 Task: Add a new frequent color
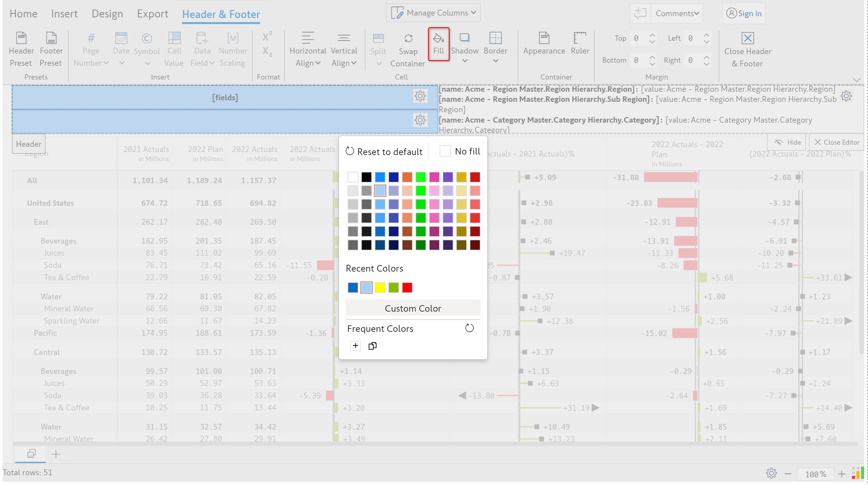(x=355, y=346)
